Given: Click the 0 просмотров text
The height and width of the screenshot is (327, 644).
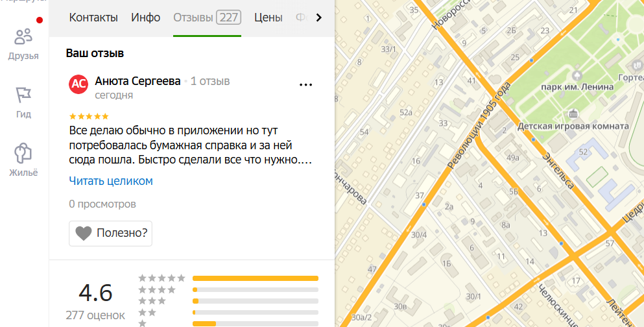Looking at the screenshot, I should [102, 204].
